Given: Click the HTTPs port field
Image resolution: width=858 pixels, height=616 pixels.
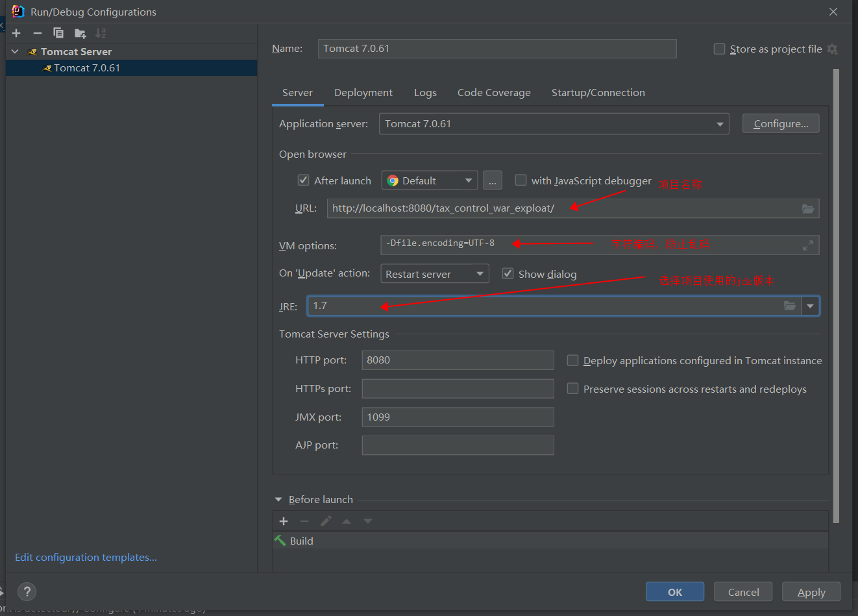Looking at the screenshot, I should 458,389.
